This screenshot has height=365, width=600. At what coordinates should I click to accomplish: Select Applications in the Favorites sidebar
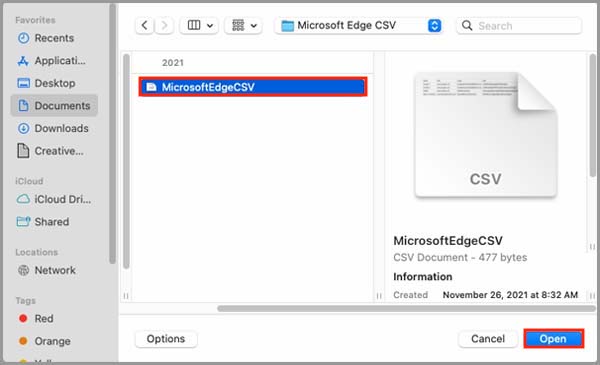pyautogui.click(x=54, y=61)
